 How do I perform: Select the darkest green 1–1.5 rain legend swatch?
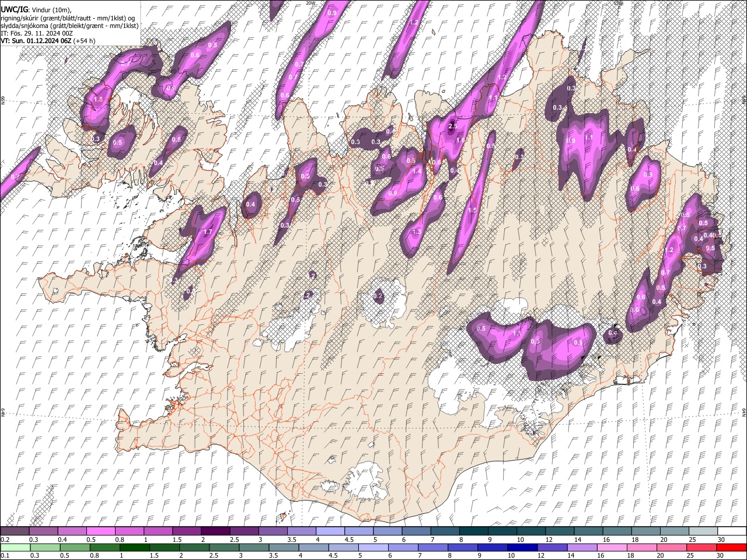[x=134, y=547]
